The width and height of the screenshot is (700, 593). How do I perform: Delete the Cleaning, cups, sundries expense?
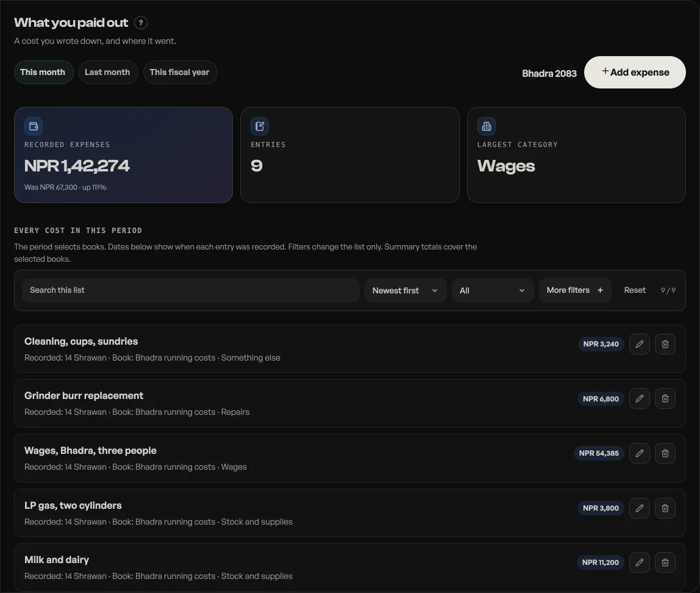click(665, 344)
